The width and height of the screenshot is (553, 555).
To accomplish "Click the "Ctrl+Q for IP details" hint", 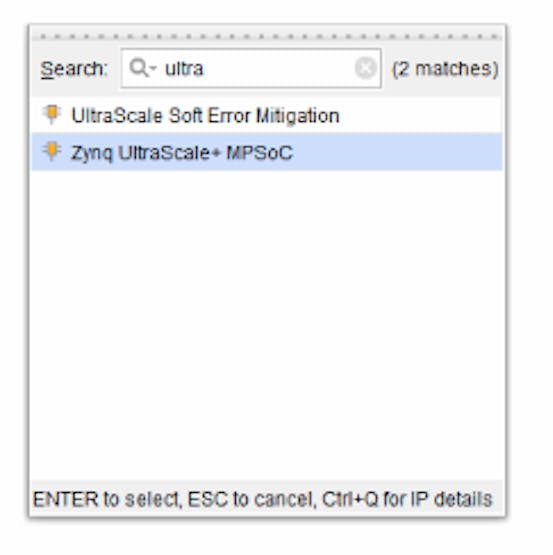I will (407, 499).
